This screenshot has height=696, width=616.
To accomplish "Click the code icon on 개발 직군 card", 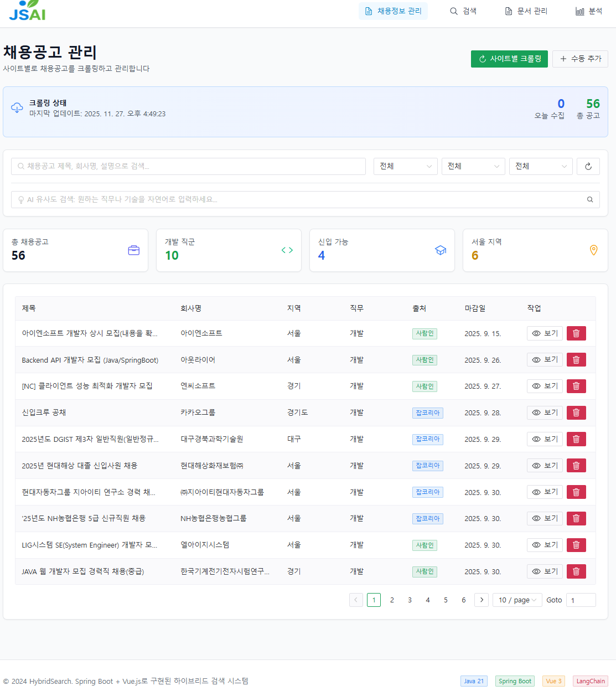I will coord(287,250).
